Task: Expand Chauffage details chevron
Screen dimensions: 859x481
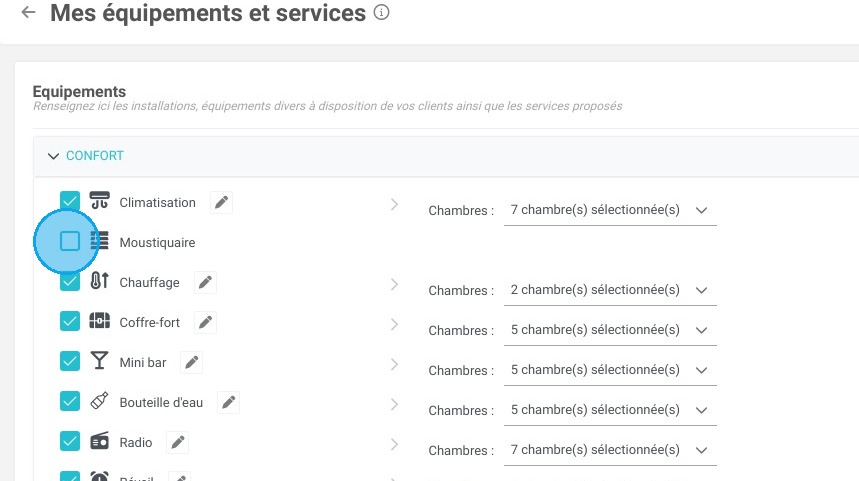Action: coord(394,284)
